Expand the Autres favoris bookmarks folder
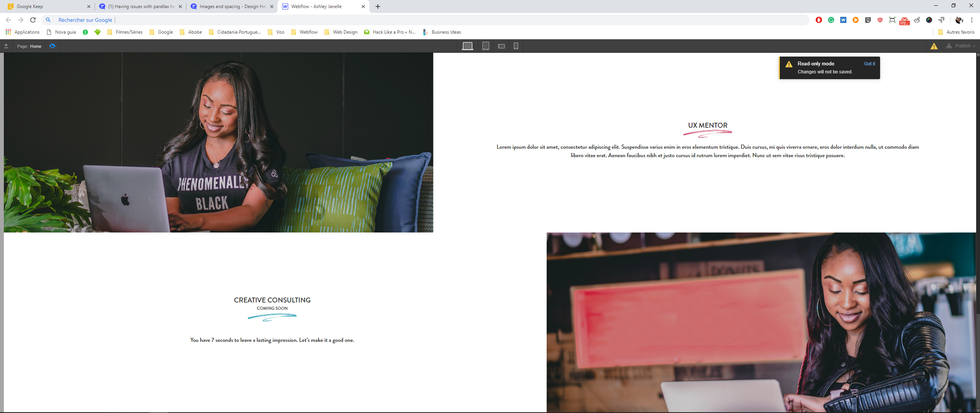 pyautogui.click(x=956, y=32)
